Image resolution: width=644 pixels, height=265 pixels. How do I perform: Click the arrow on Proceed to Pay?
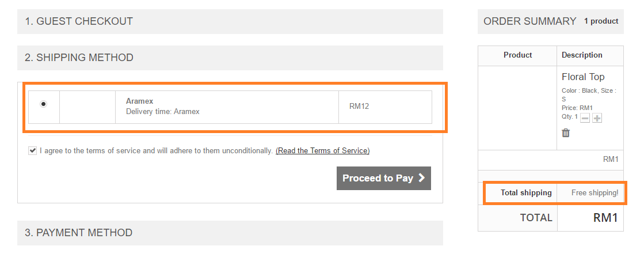421,178
